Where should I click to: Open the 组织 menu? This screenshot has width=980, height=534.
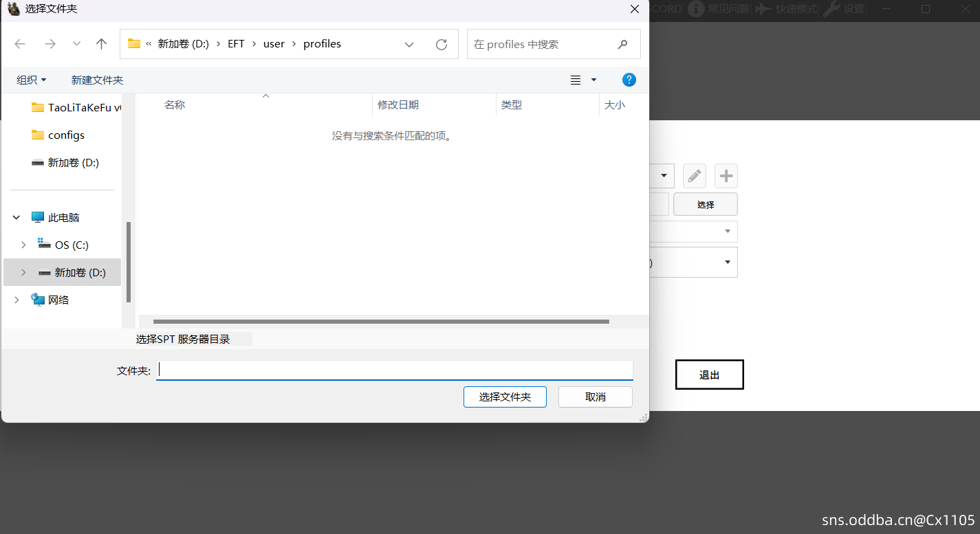pyautogui.click(x=32, y=80)
